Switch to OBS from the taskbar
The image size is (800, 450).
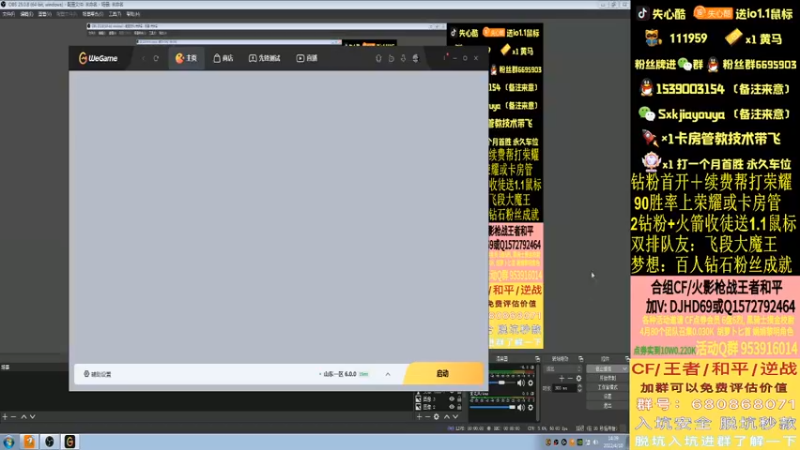point(49,441)
